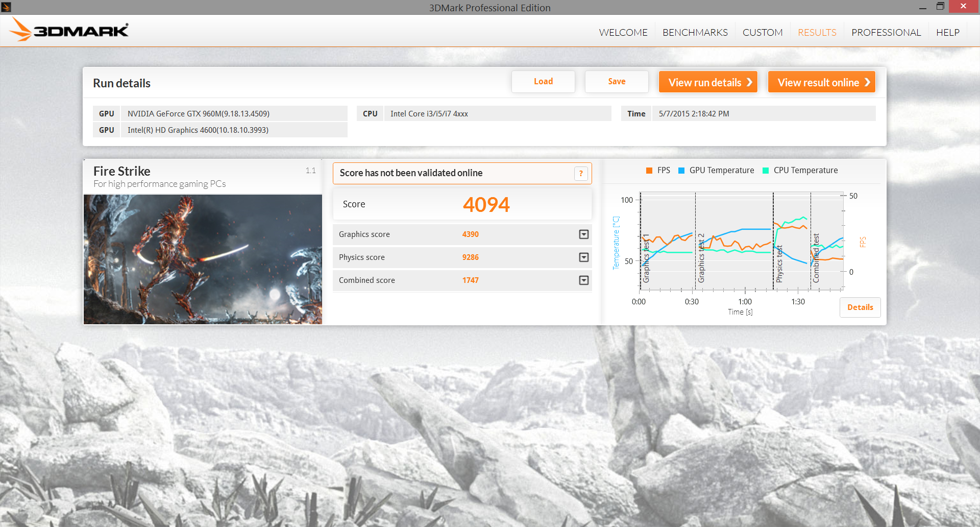
Task: Click the Run details heading
Action: click(121, 83)
